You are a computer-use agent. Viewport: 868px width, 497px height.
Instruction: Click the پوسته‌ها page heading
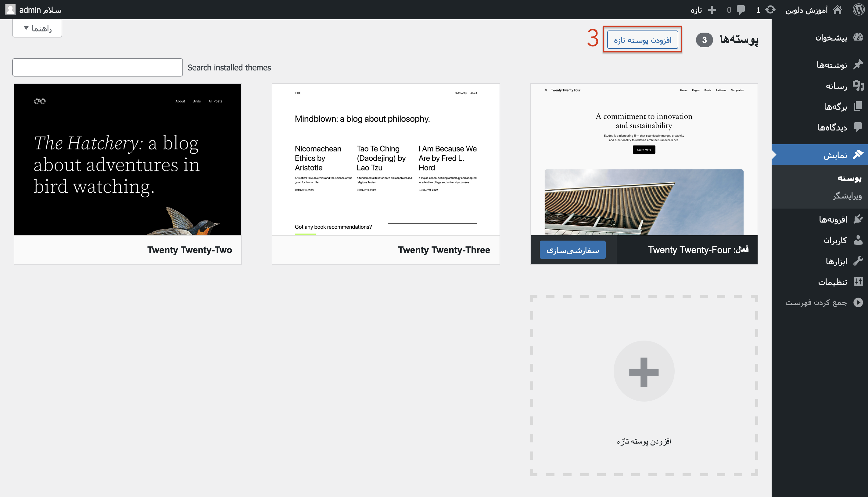tap(739, 39)
